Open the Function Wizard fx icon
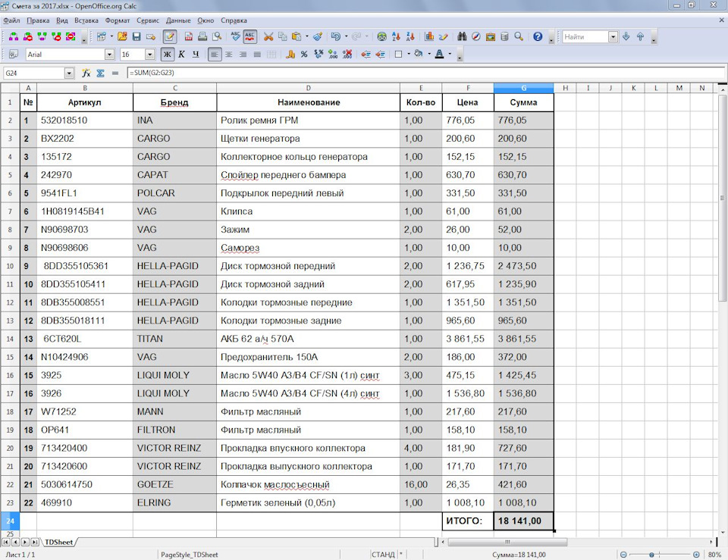The image size is (728, 560). coord(86,74)
